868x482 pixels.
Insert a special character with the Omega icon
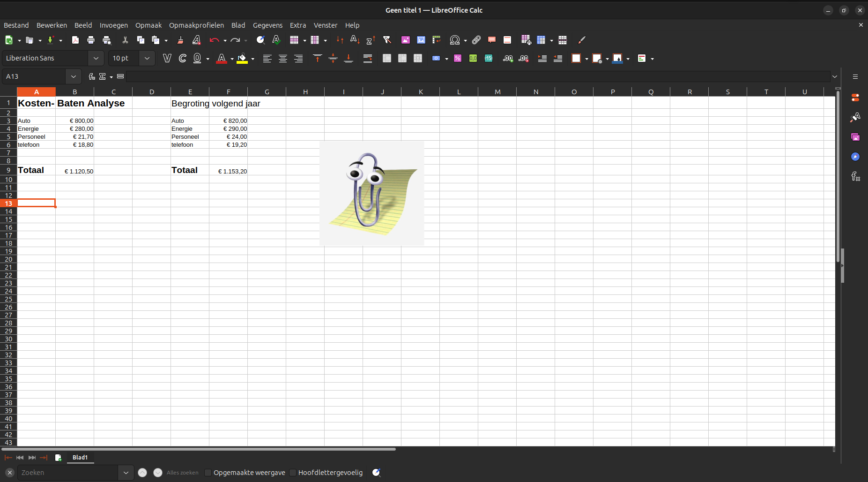point(455,40)
